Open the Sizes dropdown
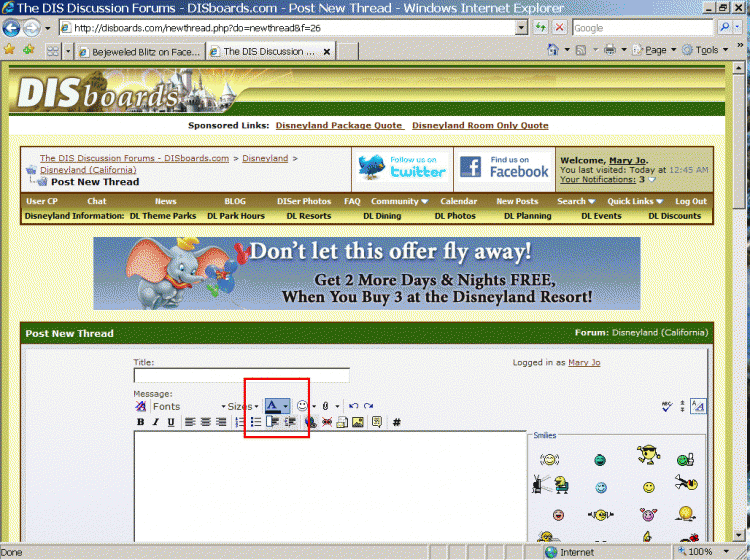The height and width of the screenshot is (560, 750). coord(243,406)
